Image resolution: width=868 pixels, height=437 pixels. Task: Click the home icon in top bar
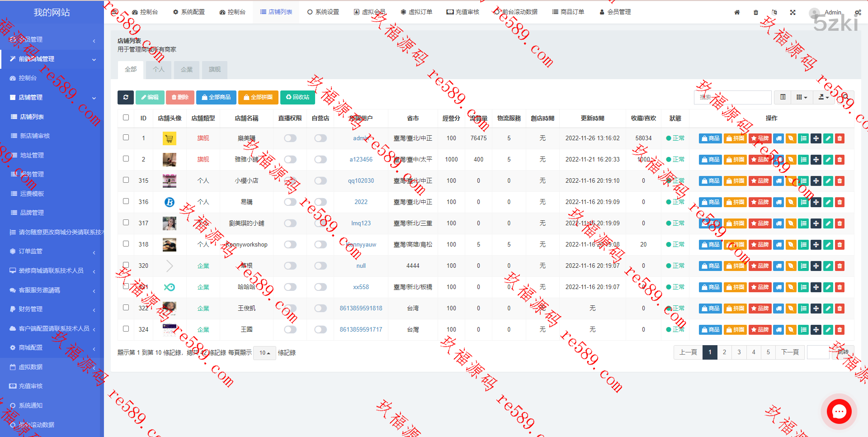coord(737,12)
